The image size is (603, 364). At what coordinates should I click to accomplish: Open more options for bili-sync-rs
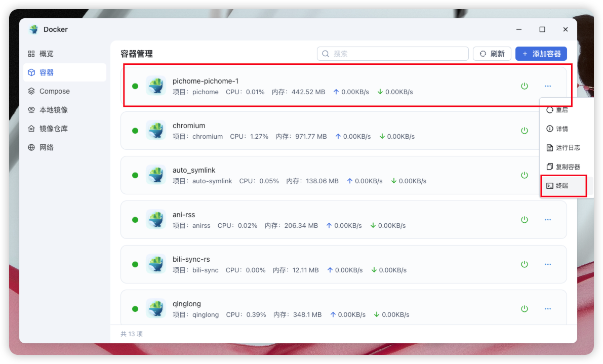[548, 264]
